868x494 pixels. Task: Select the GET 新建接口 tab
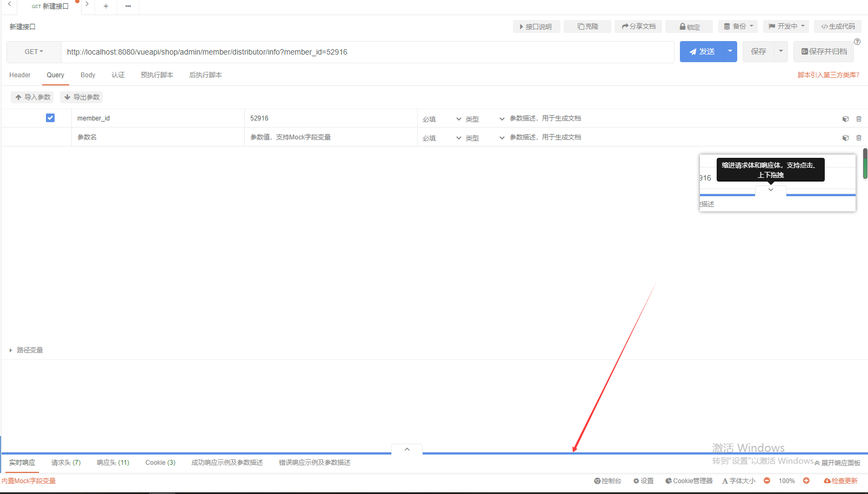coord(50,6)
